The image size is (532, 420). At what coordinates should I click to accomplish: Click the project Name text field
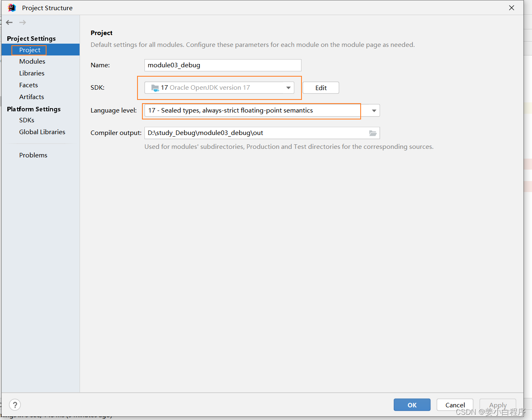[222, 65]
